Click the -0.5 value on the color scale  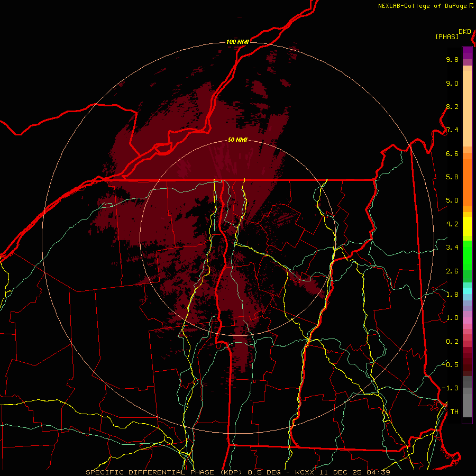(451, 364)
